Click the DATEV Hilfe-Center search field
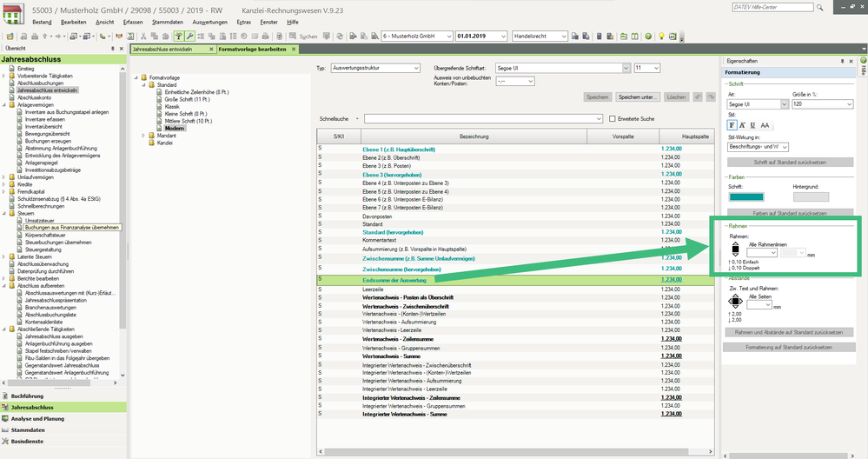The image size is (868, 459). 772,7
